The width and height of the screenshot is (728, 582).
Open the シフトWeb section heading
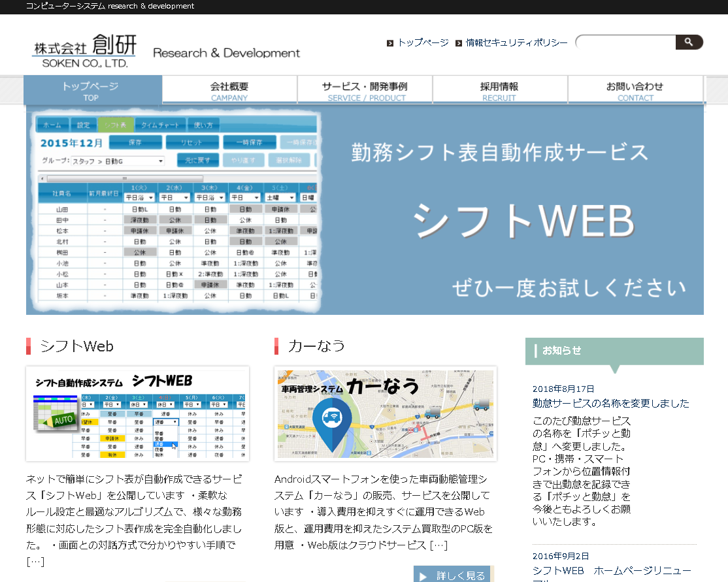point(76,346)
